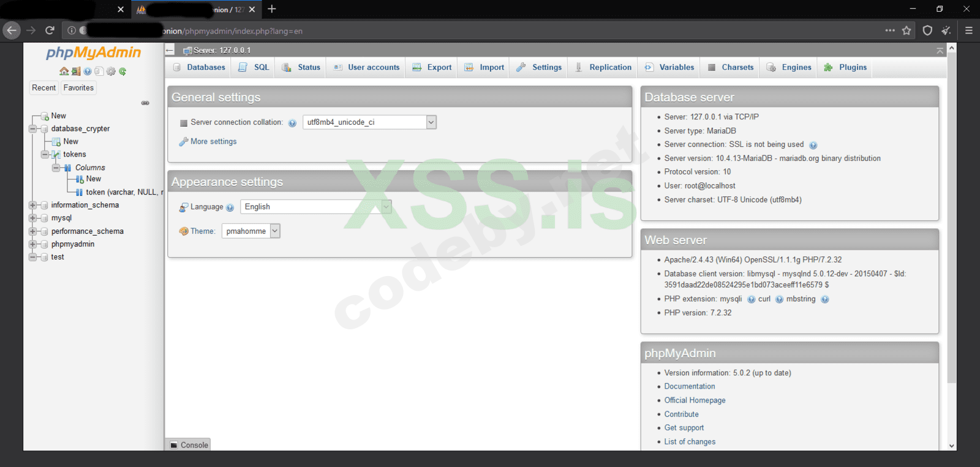This screenshot has width=980, height=467.
Task: Open navigation panel settings gear icon
Action: pos(111,72)
